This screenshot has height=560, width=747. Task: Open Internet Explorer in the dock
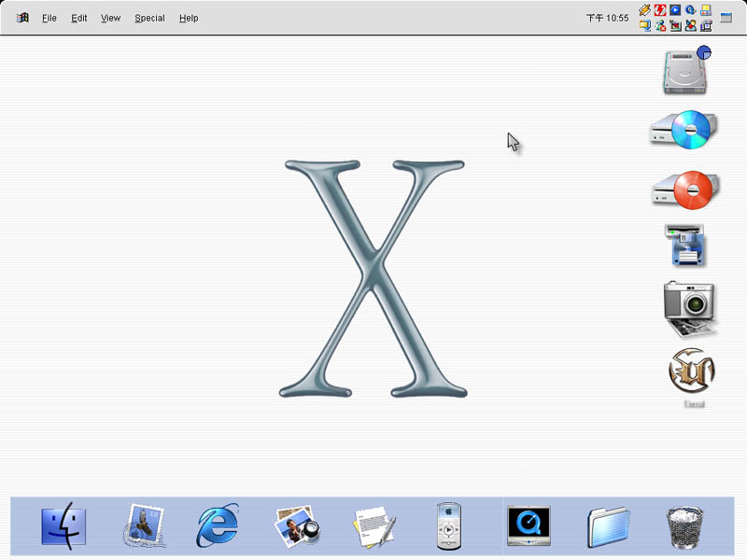pyautogui.click(x=218, y=525)
